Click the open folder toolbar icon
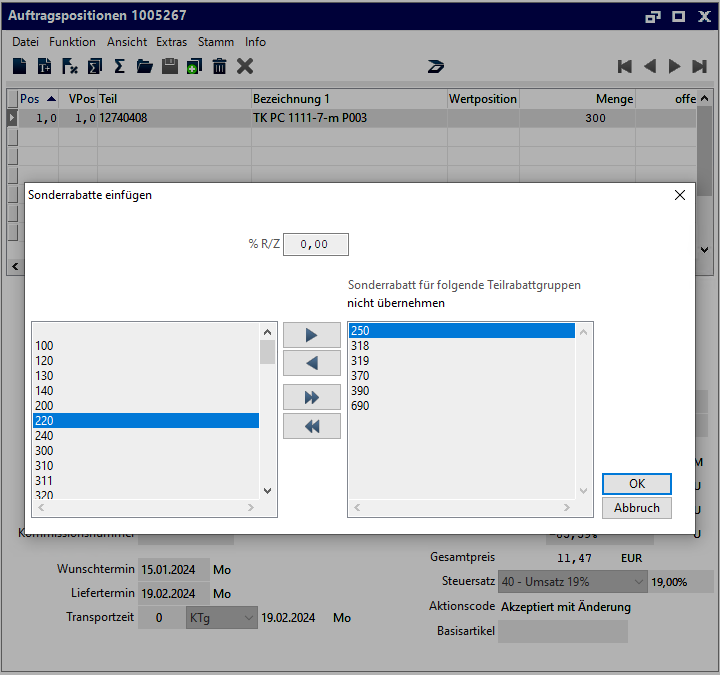 145,66
